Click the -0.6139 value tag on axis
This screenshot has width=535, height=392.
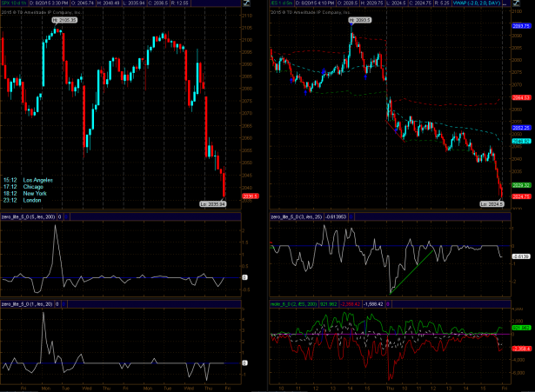(x=521, y=256)
